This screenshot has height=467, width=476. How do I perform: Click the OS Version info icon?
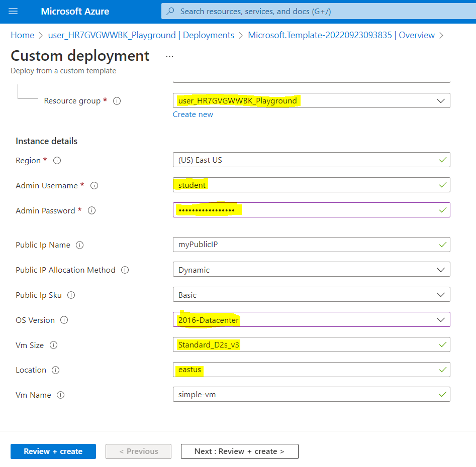click(64, 320)
